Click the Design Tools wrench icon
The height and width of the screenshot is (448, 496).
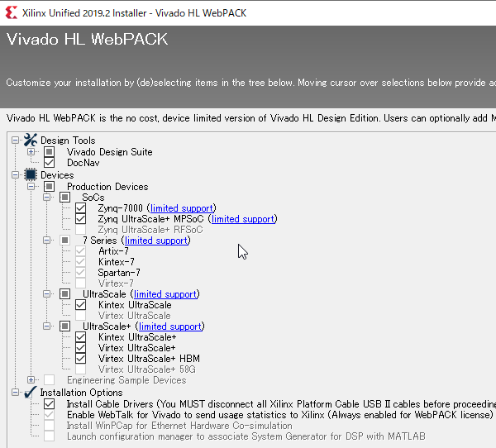coord(31,141)
